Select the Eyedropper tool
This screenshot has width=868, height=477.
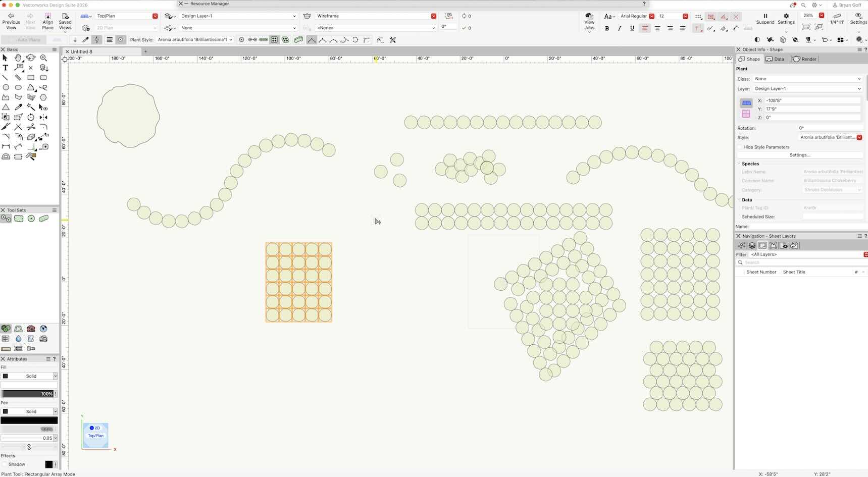pos(18,107)
